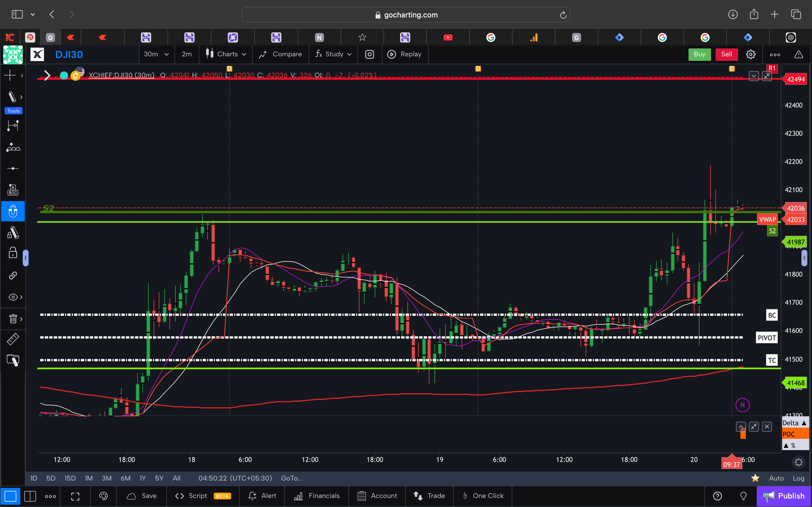This screenshot has width=812, height=507.
Task: Toggle the magnet snap tool
Action: [x=13, y=211]
